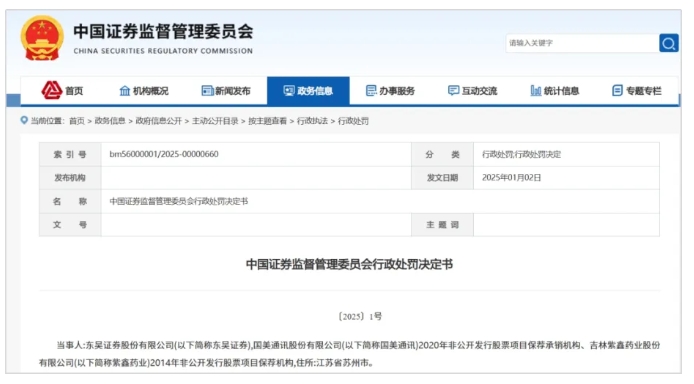Screen dimensions: 694x384
Task: Click the 名称 value 中国证券监督管理委员会行政处罚决定书
Action: click(x=179, y=201)
